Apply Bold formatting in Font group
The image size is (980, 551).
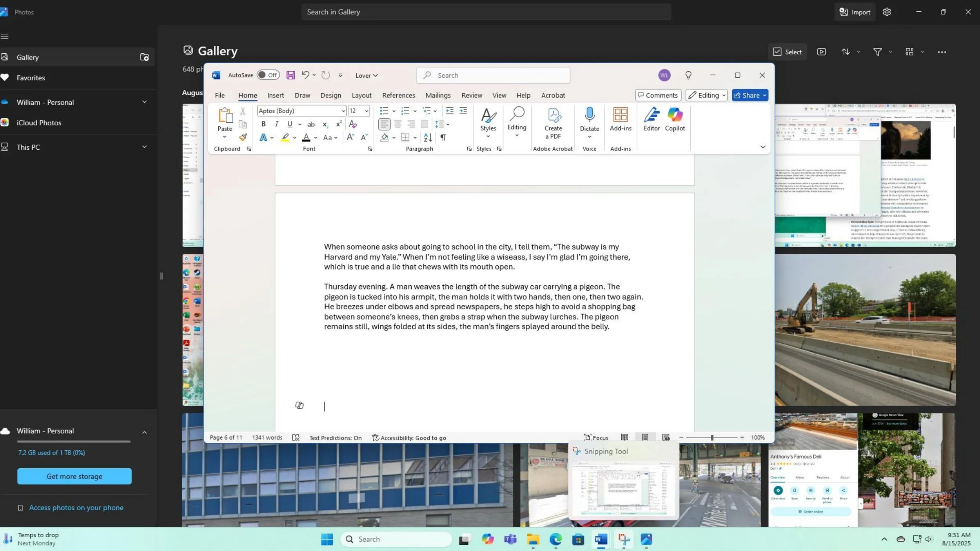click(x=263, y=124)
